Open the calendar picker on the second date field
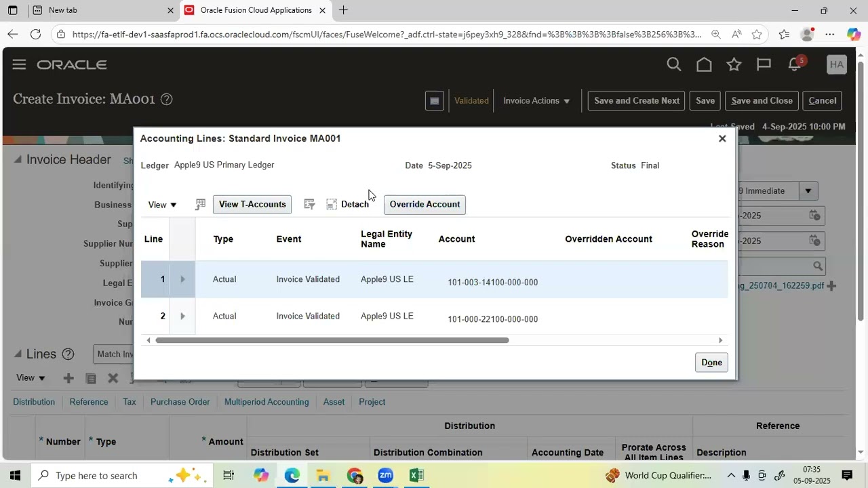The height and width of the screenshot is (488, 868). click(x=815, y=241)
